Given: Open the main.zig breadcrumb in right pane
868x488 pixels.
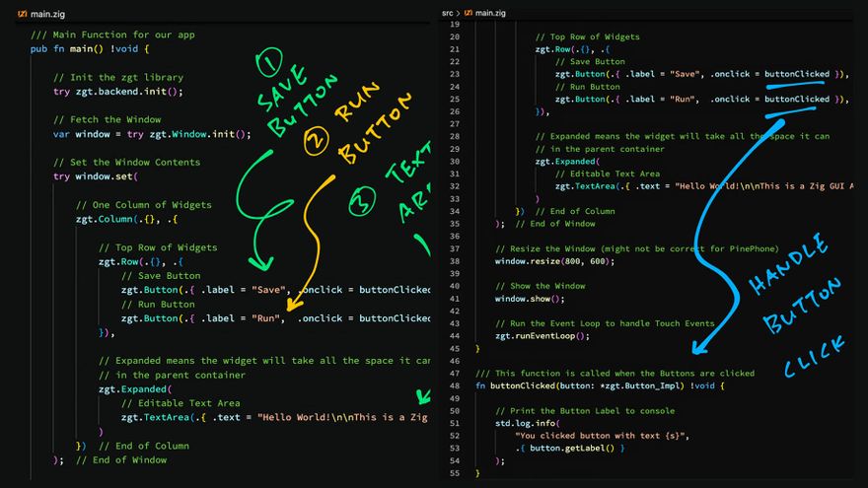Looking at the screenshot, I should click(490, 13).
